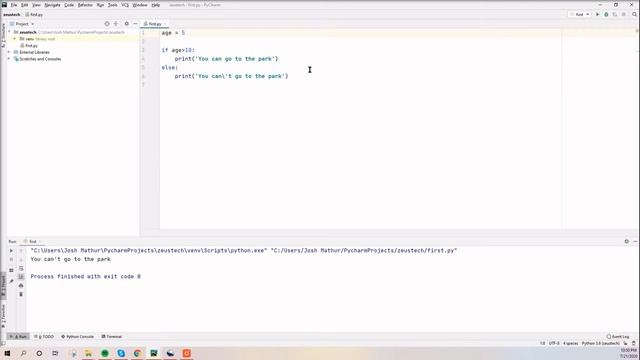The image size is (640, 360).
Task: Expand the venv folder
Action: (x=15, y=39)
